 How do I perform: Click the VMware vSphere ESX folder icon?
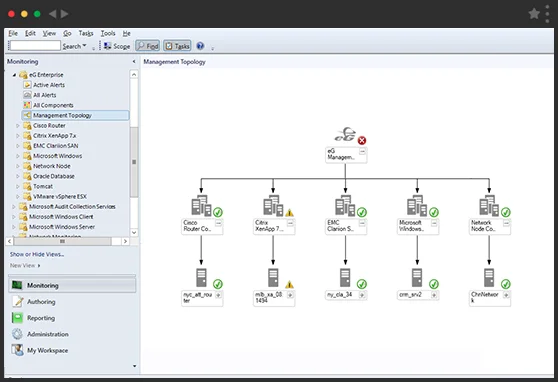coord(27,196)
